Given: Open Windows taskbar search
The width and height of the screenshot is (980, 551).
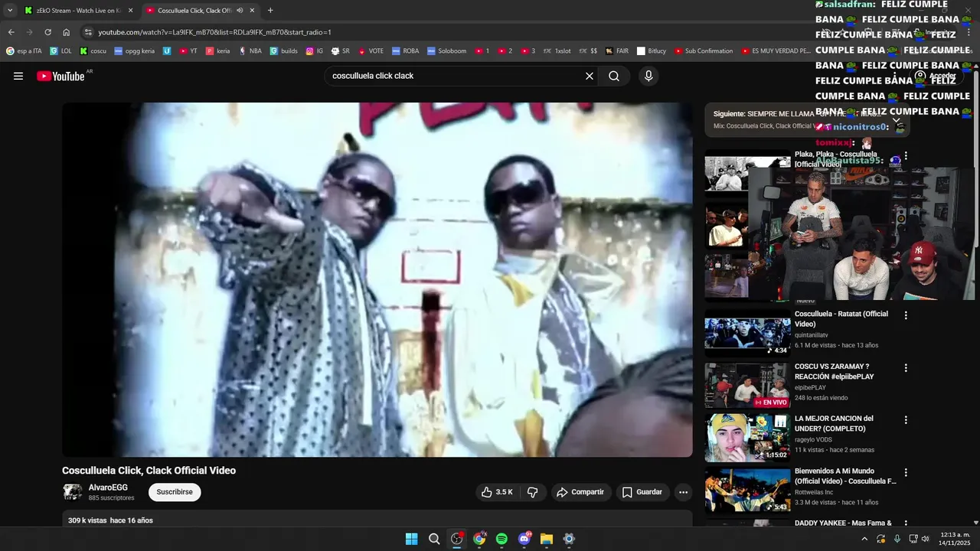Looking at the screenshot, I should (x=434, y=539).
